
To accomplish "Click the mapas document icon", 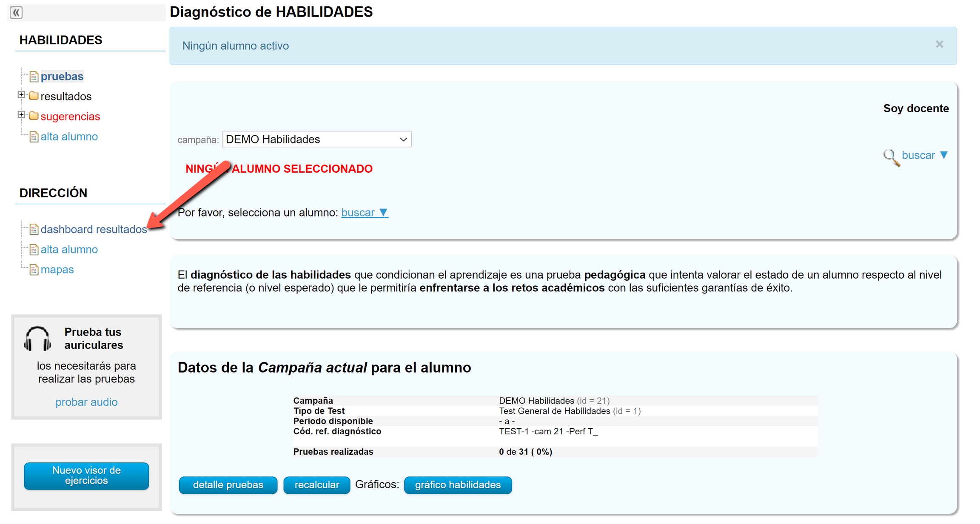I will pyautogui.click(x=34, y=270).
